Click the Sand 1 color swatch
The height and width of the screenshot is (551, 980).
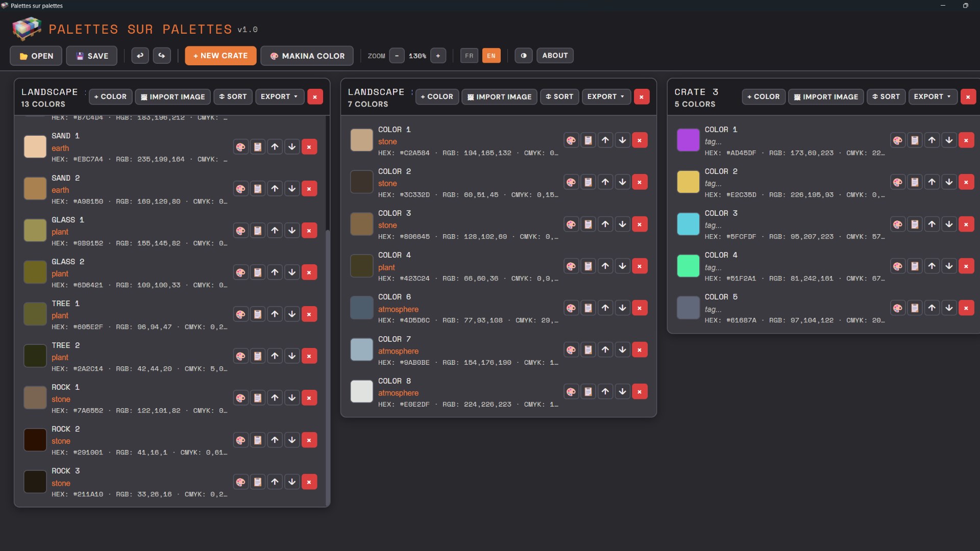(35, 147)
